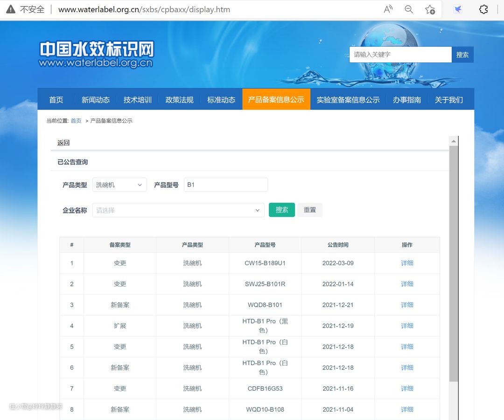Open the 产品备案信息公示 navigation tab
This screenshot has width=504, height=420.
click(276, 100)
